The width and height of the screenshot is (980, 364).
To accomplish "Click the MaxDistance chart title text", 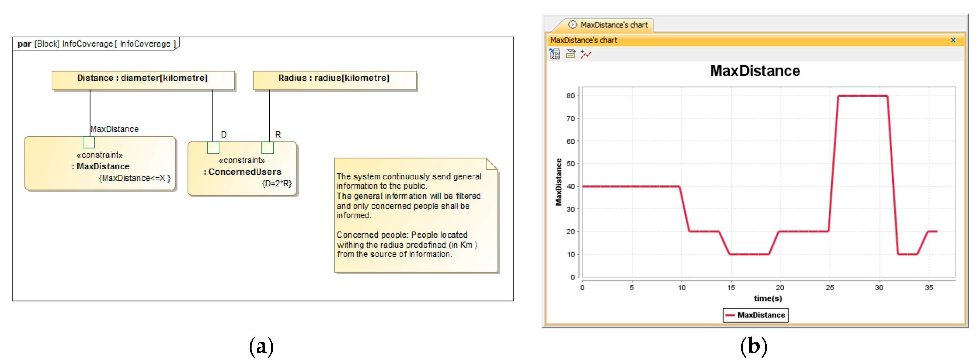I will point(755,71).
